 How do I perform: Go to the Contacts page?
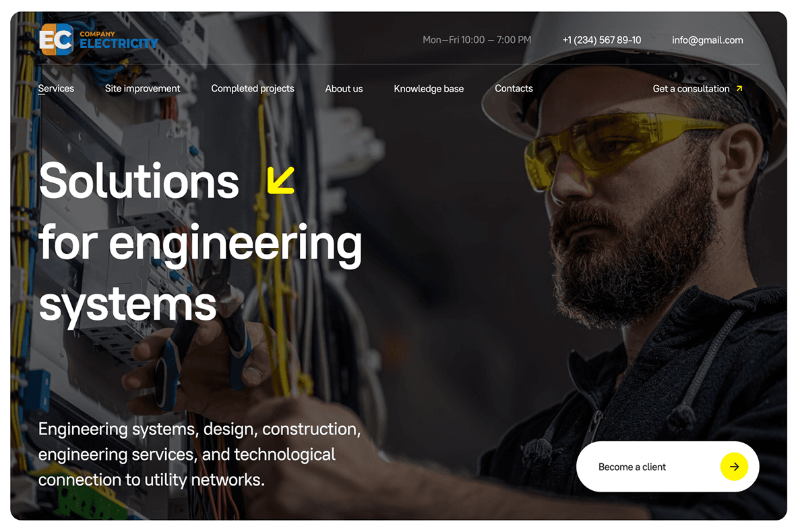click(x=514, y=88)
